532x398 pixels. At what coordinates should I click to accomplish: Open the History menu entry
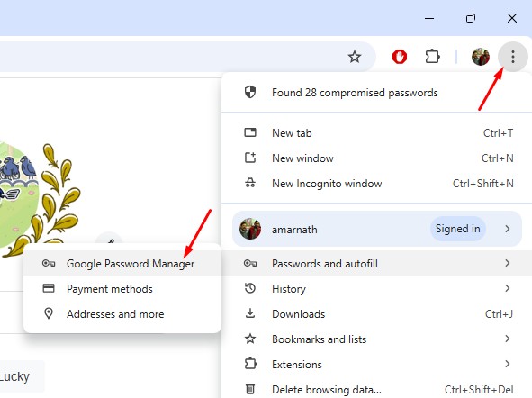pyautogui.click(x=376, y=288)
